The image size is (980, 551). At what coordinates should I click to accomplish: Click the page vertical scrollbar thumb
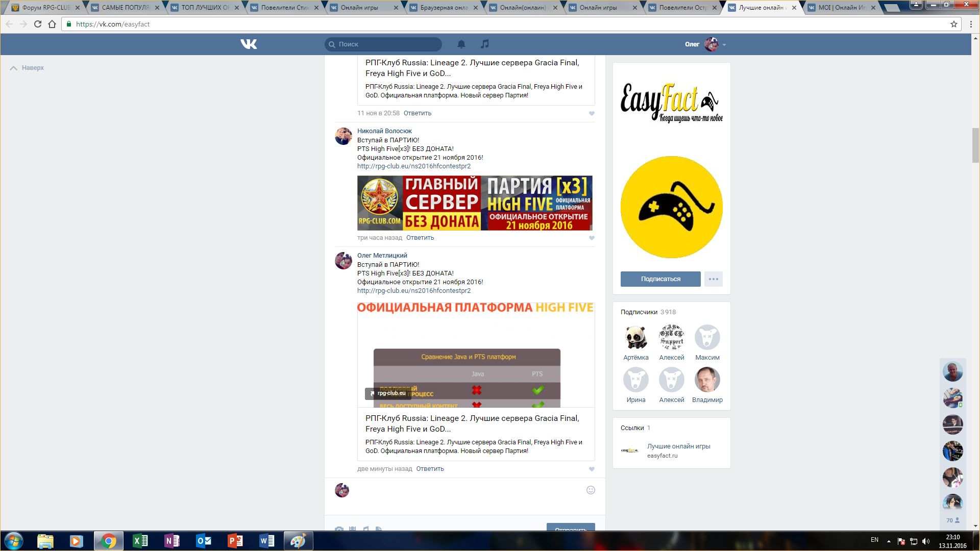click(975, 145)
